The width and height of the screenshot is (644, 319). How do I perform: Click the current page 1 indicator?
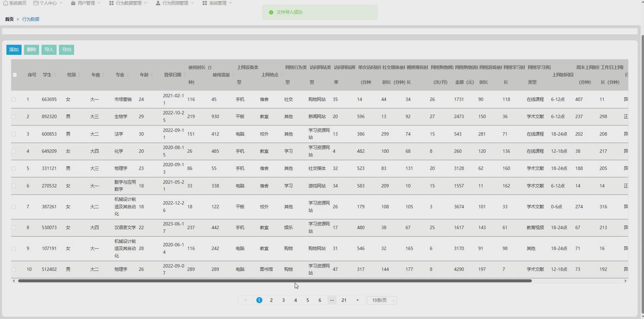click(x=259, y=300)
